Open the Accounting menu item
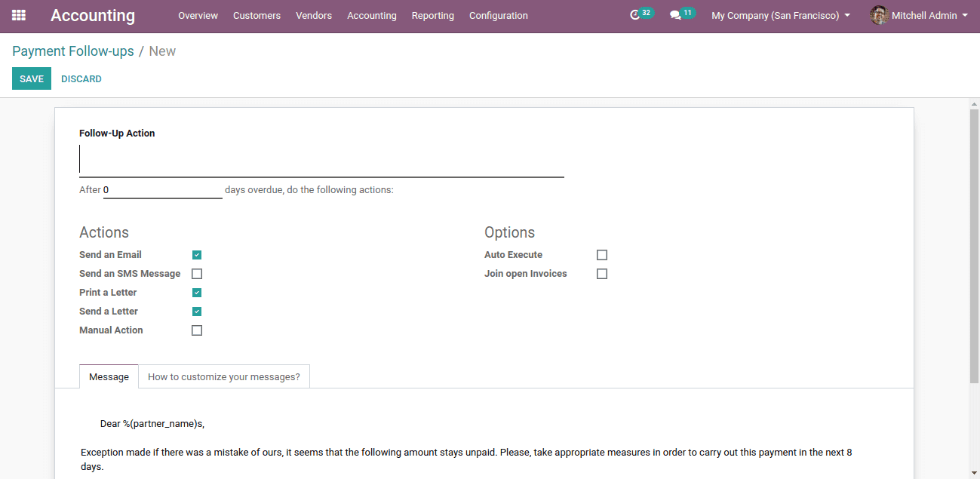 click(372, 15)
